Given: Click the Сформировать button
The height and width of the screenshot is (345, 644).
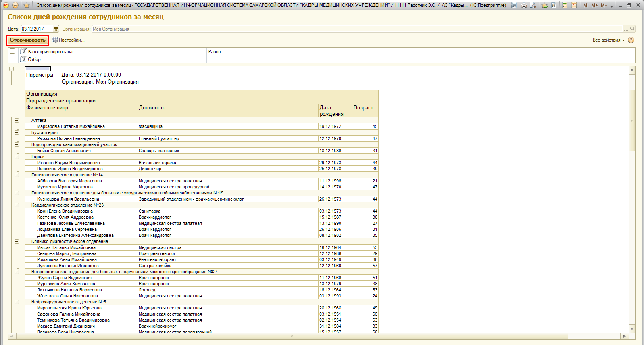Looking at the screenshot, I should click(27, 40).
